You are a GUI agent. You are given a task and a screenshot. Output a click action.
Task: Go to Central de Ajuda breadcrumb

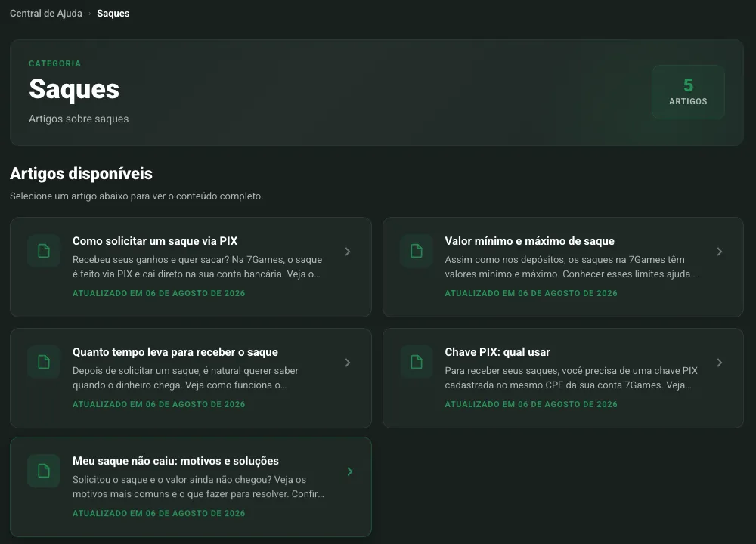46,14
